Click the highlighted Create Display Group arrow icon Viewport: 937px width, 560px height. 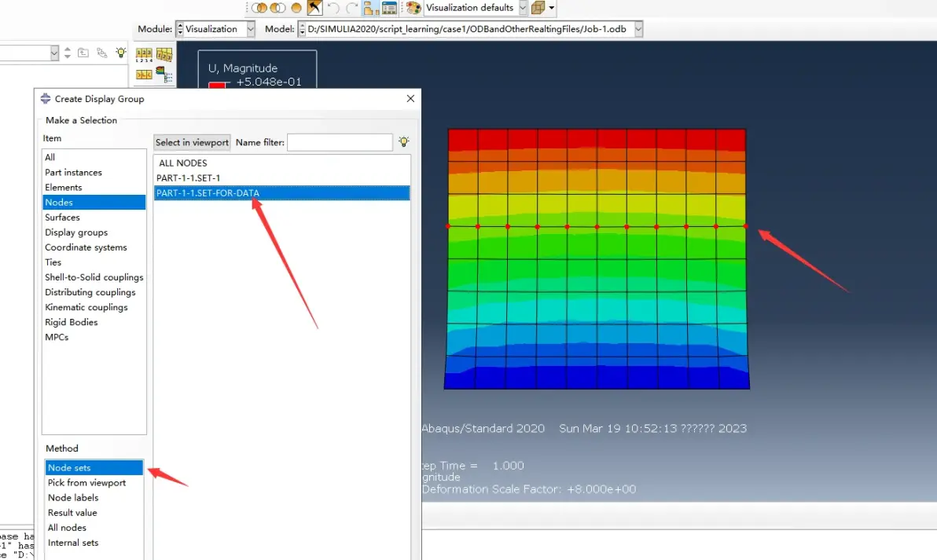pyautogui.click(x=315, y=8)
